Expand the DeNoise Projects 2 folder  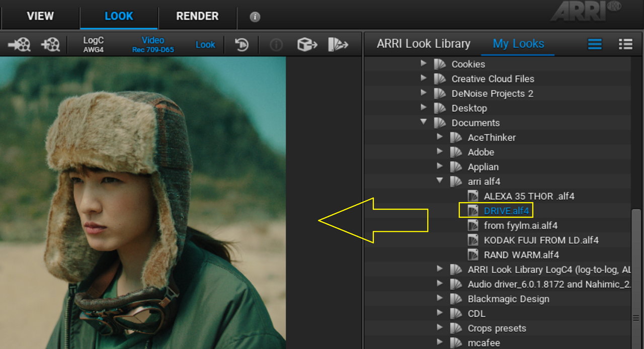(424, 93)
